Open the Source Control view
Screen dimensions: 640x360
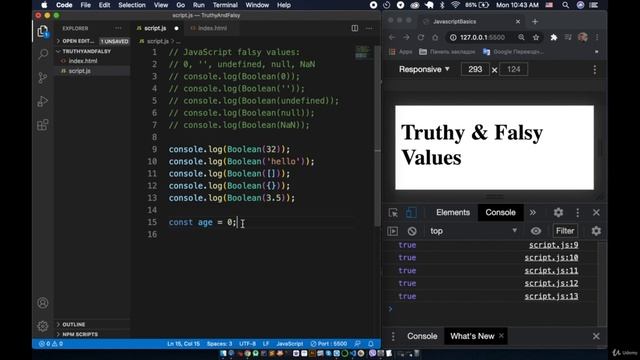(42, 78)
